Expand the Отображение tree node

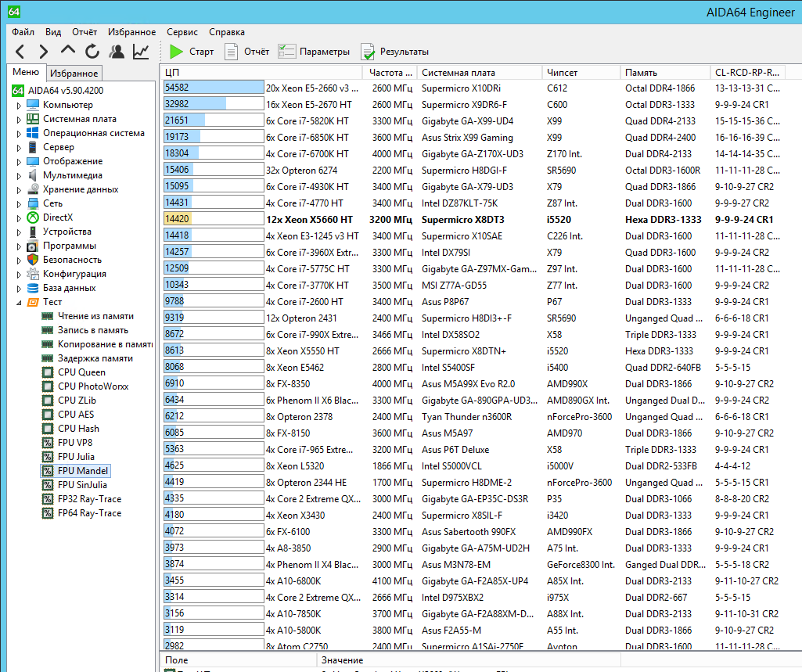pos(19,162)
